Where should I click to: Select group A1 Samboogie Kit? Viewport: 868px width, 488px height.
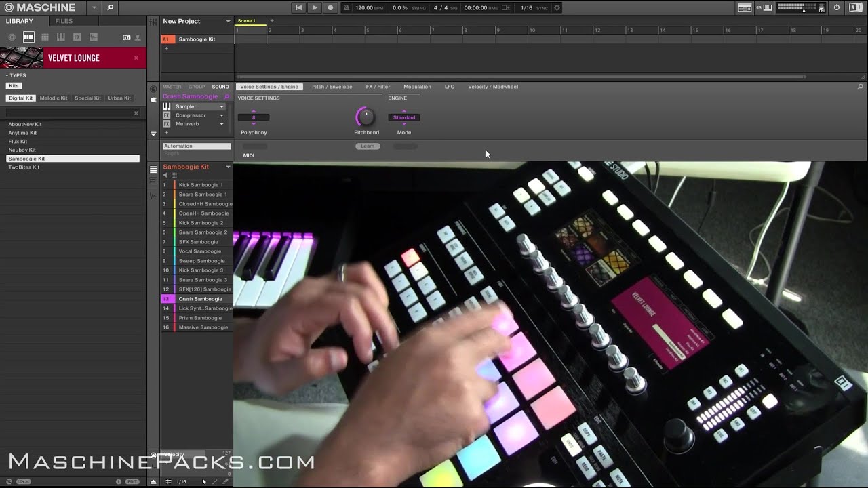point(197,39)
